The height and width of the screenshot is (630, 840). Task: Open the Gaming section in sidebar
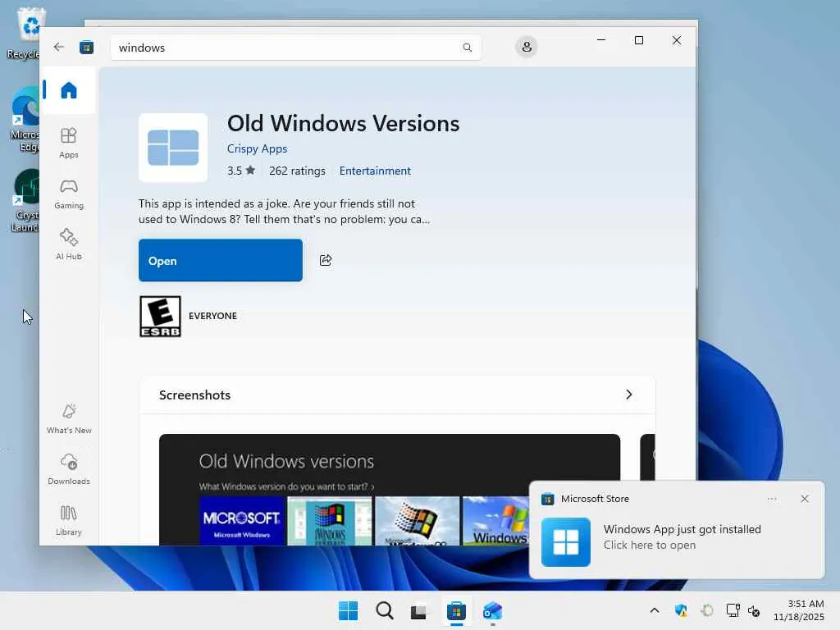tap(69, 194)
